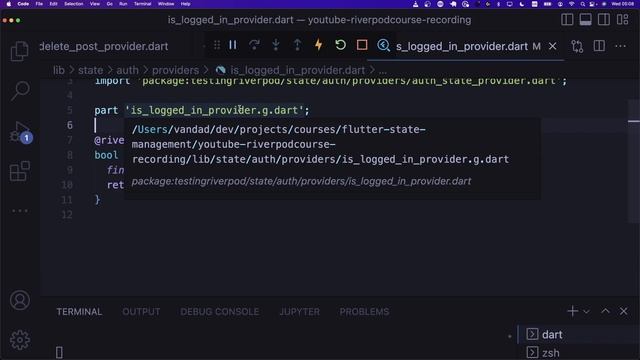Image resolution: width=640 pixels, height=360 pixels.
Task: Open the View menu
Action: tap(95, 4)
